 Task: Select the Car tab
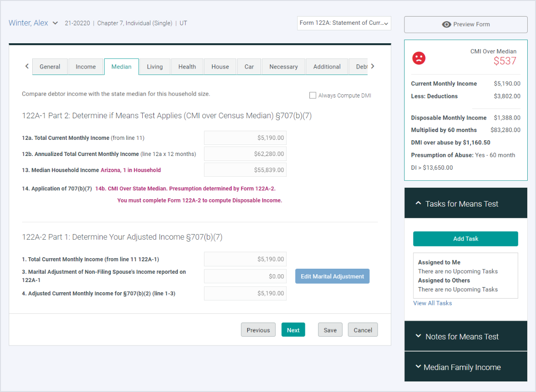(x=249, y=67)
